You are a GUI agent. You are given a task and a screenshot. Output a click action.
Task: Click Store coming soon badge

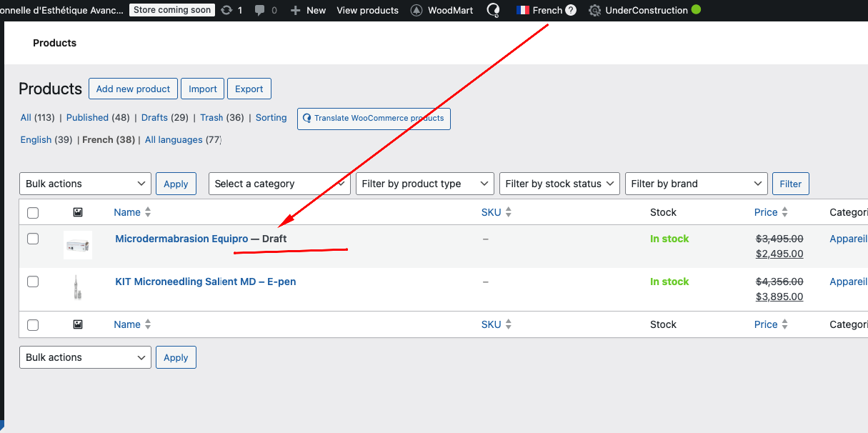click(x=172, y=10)
